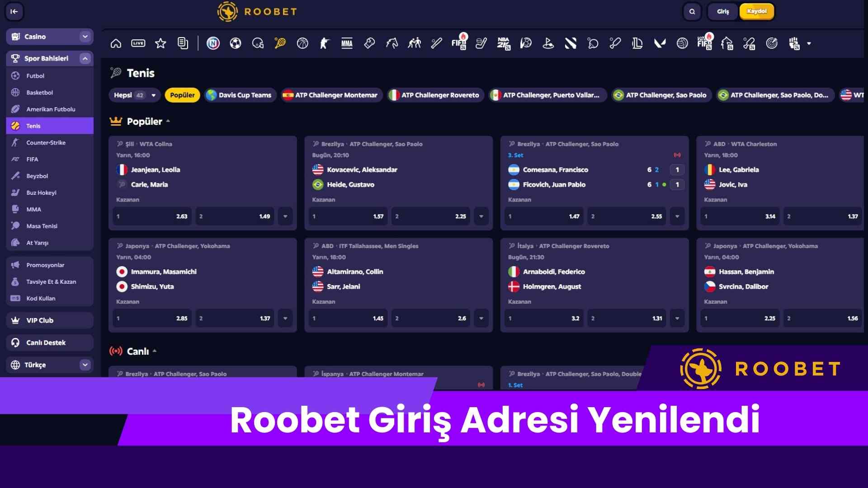Select the NBA 2K icon

pyautogui.click(x=503, y=43)
